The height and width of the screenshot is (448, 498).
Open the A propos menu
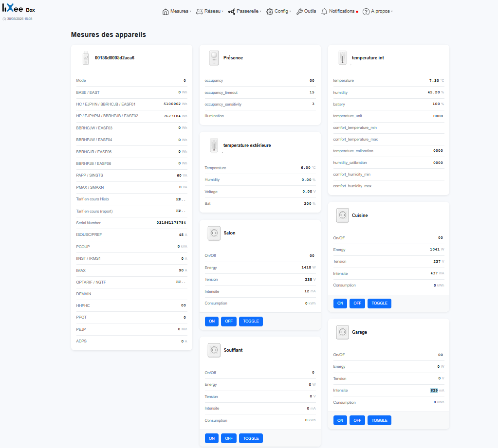point(377,11)
